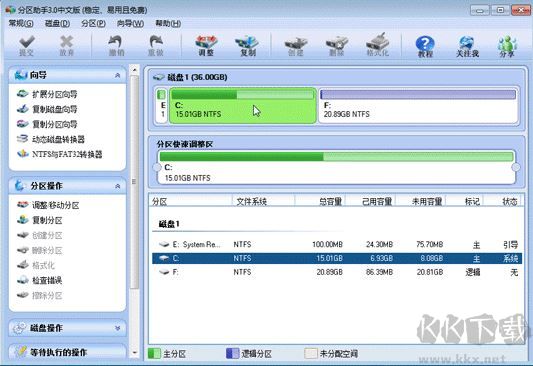The height and width of the screenshot is (366, 533).
Task: Choose 调整/移动分区 operation
Action: point(48,205)
